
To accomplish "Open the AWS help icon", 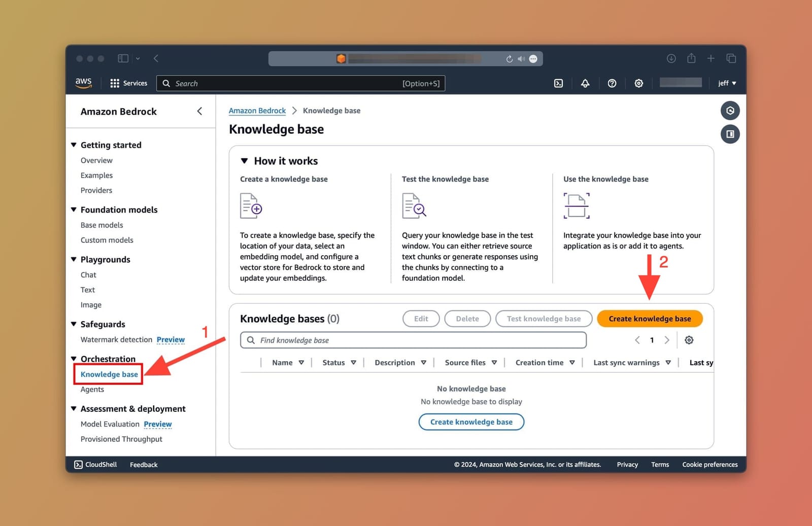I will [612, 83].
